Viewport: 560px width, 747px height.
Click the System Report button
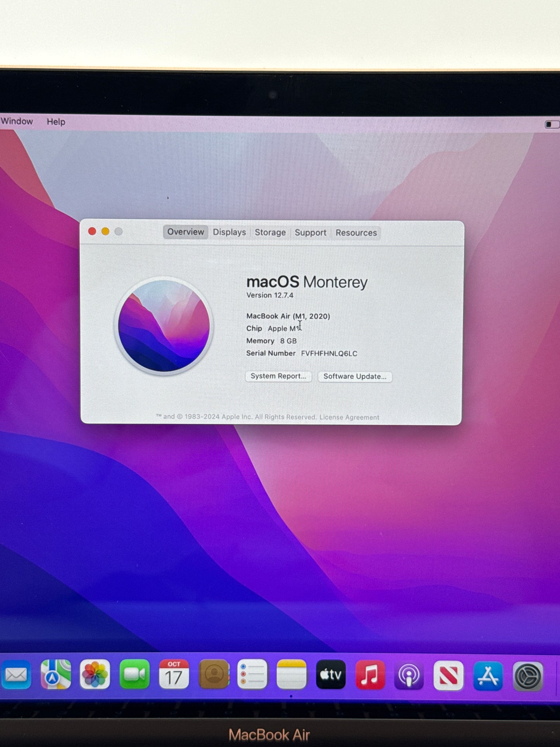coord(278,376)
